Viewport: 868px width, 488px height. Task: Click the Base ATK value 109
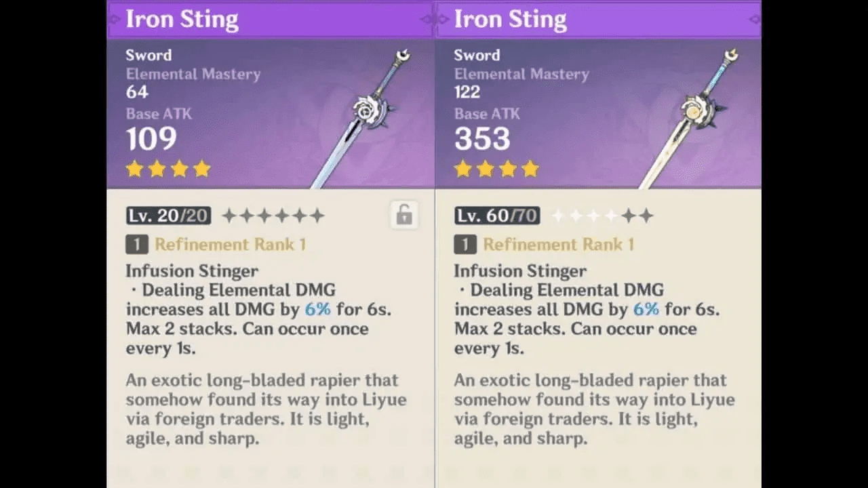coord(151,139)
